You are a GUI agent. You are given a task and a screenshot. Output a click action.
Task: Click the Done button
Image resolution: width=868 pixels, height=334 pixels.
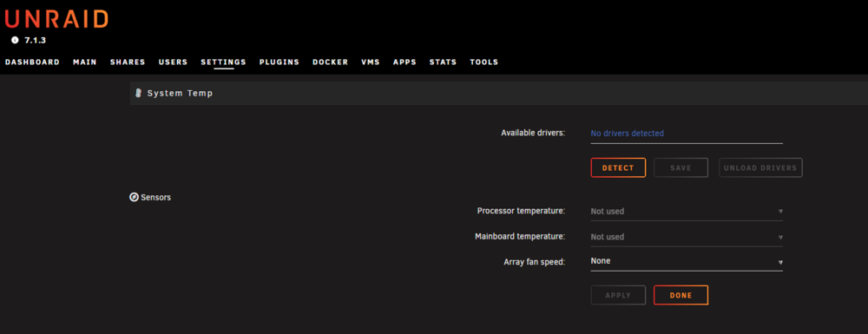[681, 295]
